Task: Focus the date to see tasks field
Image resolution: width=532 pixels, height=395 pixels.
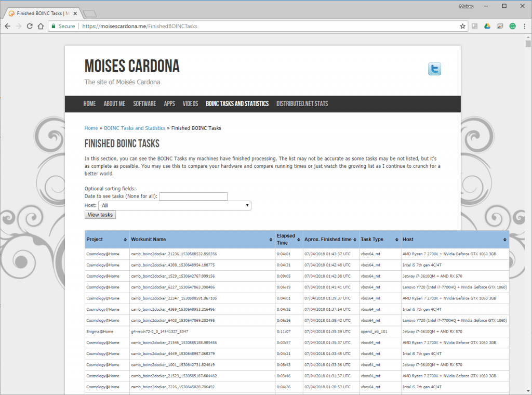Action: (193, 196)
